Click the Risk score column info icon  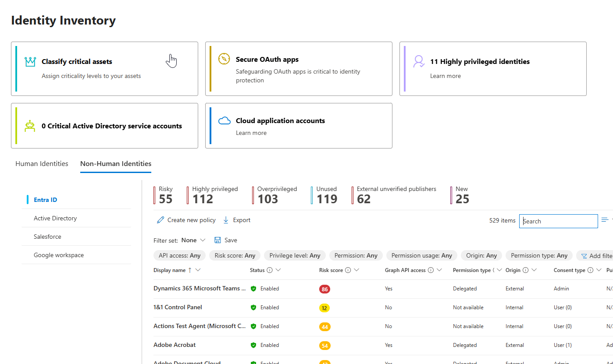pos(348,270)
